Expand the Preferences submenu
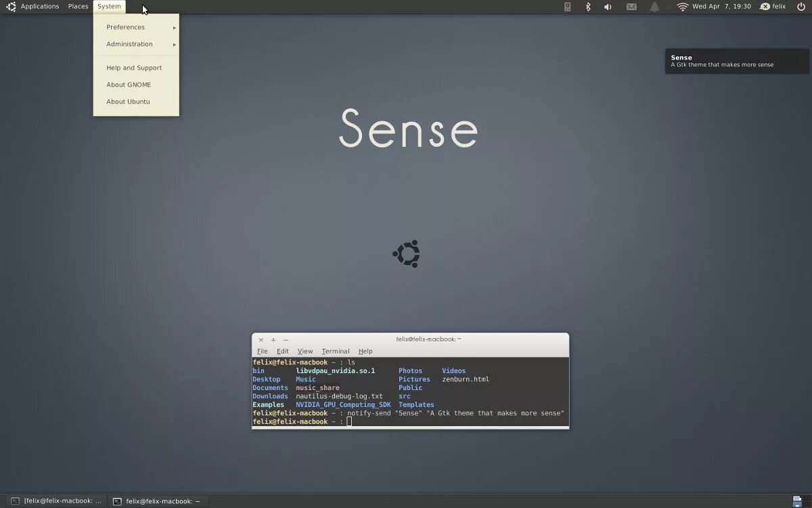This screenshot has height=508, width=812. (x=136, y=27)
